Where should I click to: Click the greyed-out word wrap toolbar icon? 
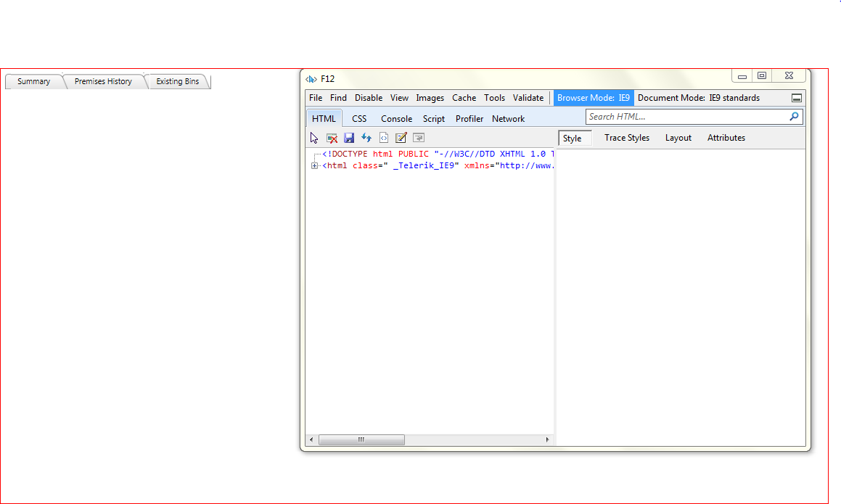419,138
